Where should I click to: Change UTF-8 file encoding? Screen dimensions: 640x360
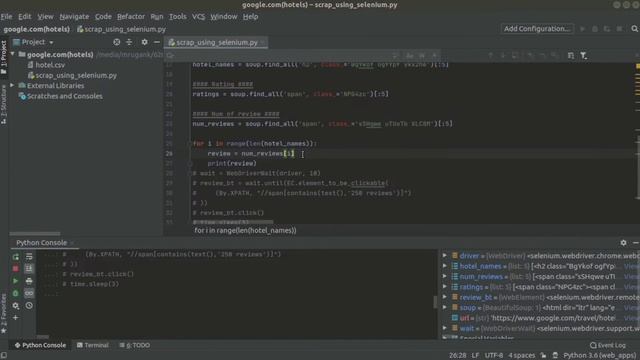(494, 356)
